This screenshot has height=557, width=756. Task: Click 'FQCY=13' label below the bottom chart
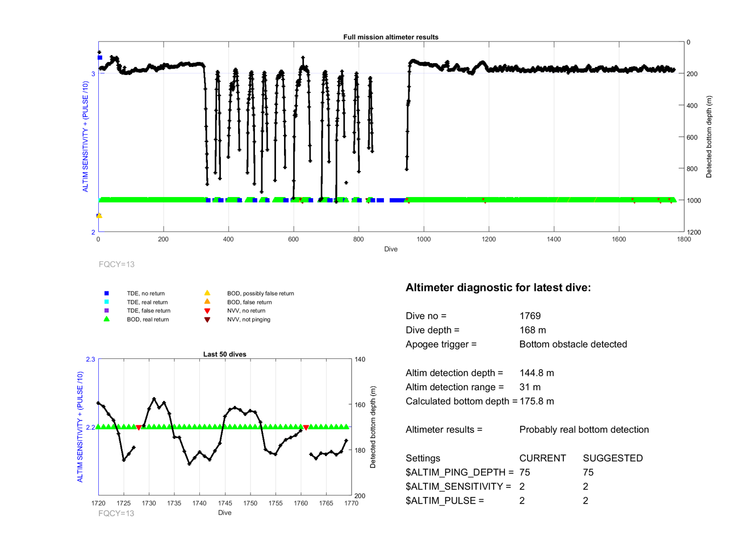[116, 513]
